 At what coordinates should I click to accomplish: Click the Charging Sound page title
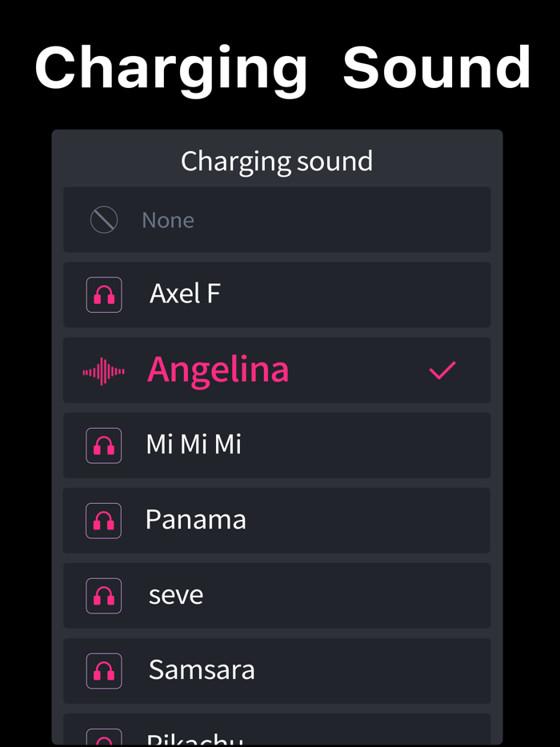[280, 67]
